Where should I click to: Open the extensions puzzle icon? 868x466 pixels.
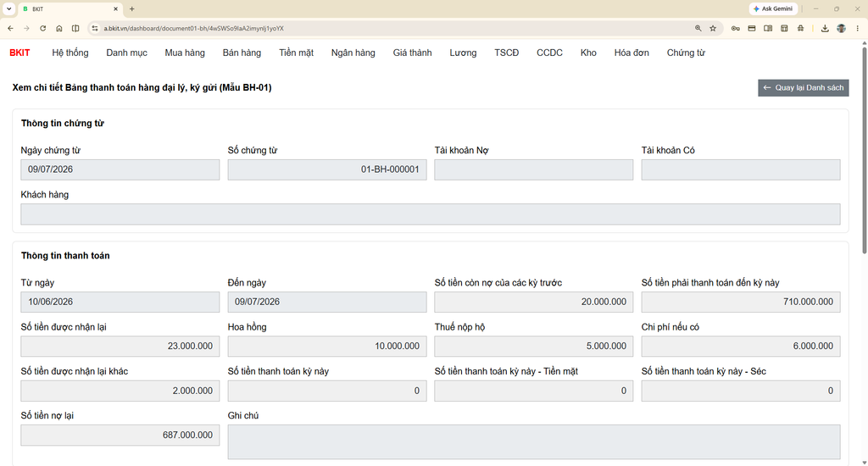point(800,28)
